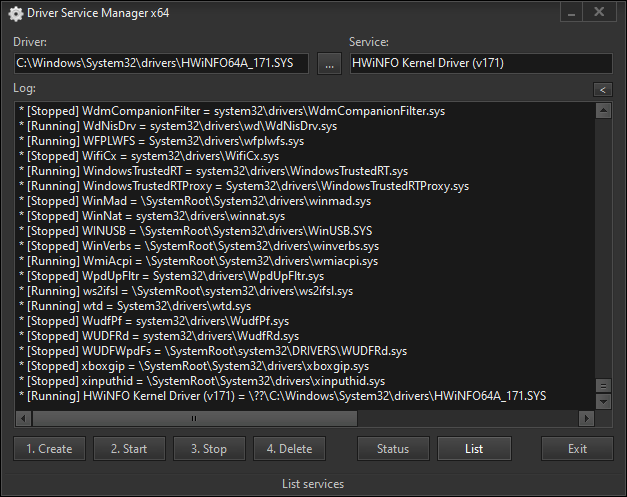Click the window title 'Driver Service Manager x64'
The height and width of the screenshot is (497, 627).
tap(98, 13)
